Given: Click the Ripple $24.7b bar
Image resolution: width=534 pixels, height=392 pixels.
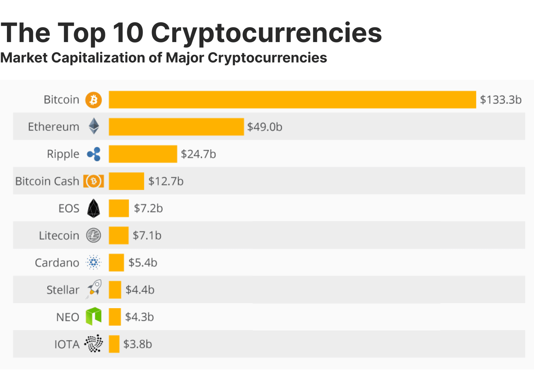Looking at the screenshot, I should point(143,154).
